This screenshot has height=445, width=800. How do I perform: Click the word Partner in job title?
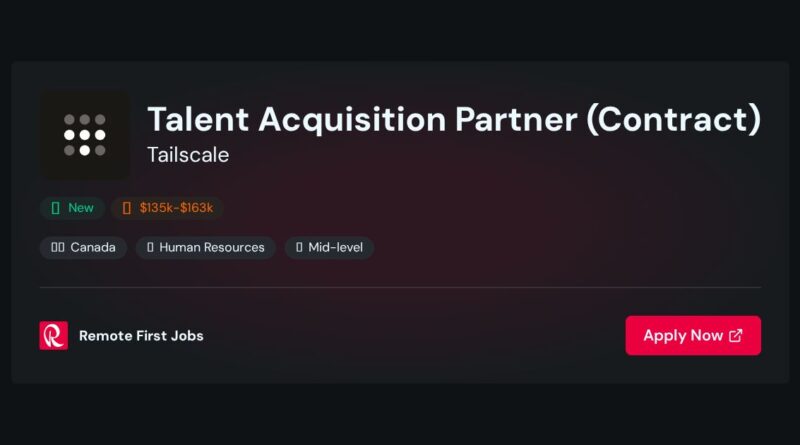tap(516, 119)
